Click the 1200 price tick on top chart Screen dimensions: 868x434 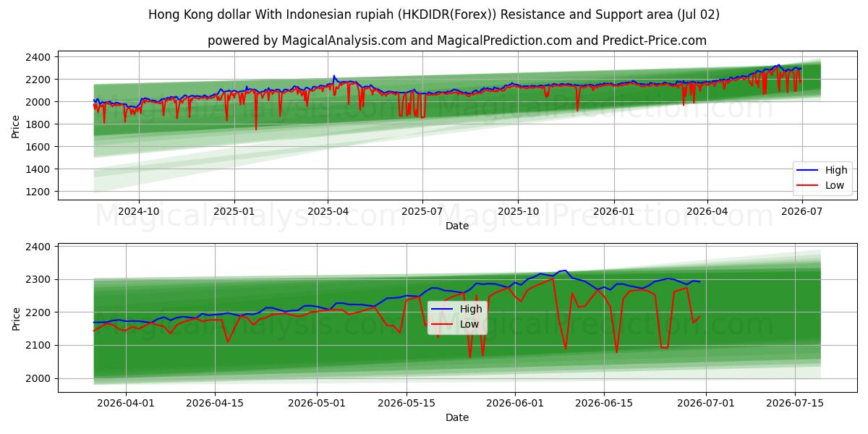pos(38,192)
